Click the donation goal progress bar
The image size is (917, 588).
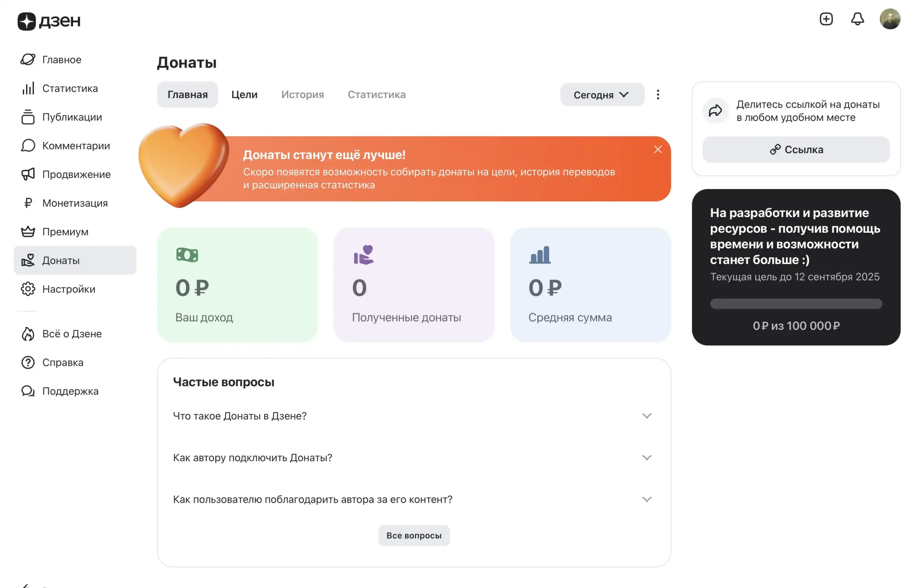coord(796,304)
